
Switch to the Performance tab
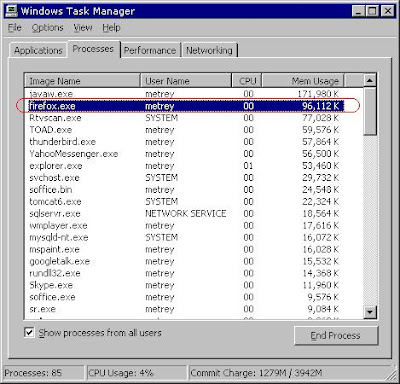(x=150, y=50)
